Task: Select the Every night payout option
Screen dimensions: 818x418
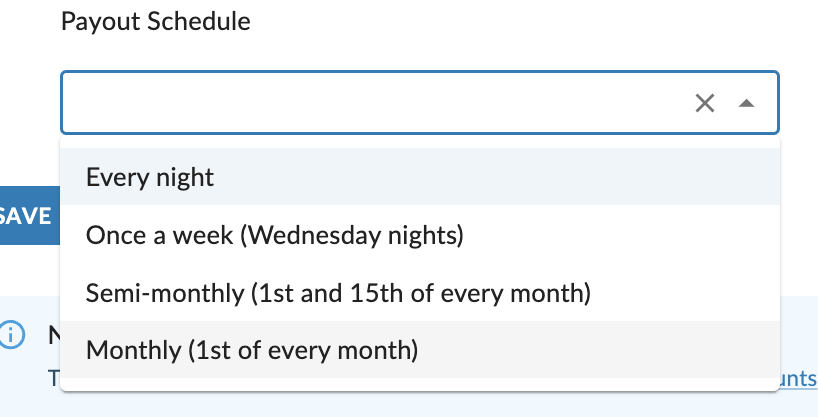Action: tap(420, 177)
